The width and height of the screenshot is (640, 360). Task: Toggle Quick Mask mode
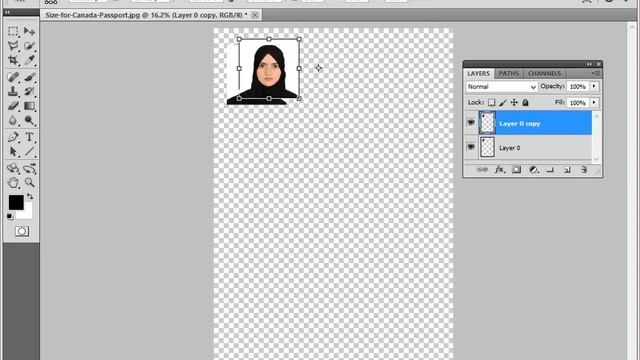tap(22, 231)
